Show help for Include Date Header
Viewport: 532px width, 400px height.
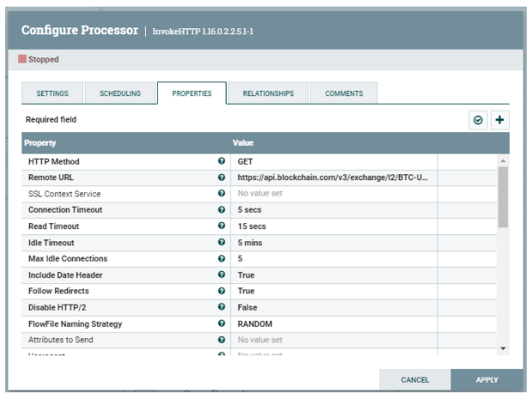[221, 275]
